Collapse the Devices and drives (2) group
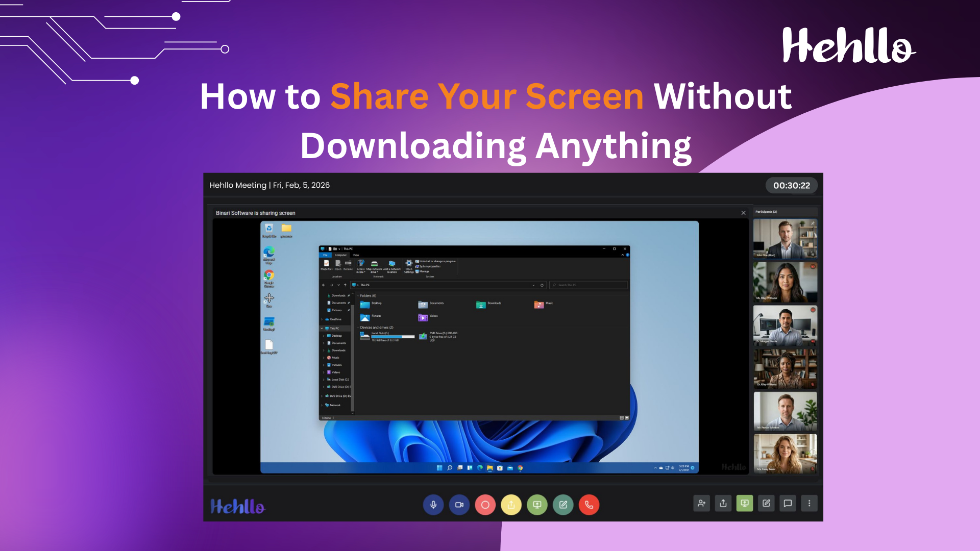This screenshot has width=980, height=551. point(358,328)
